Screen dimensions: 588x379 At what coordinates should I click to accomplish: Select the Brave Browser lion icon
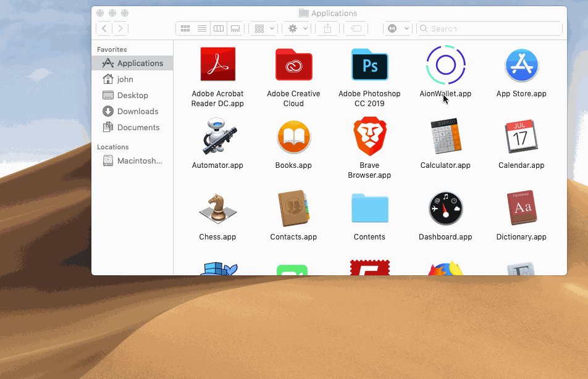[370, 136]
